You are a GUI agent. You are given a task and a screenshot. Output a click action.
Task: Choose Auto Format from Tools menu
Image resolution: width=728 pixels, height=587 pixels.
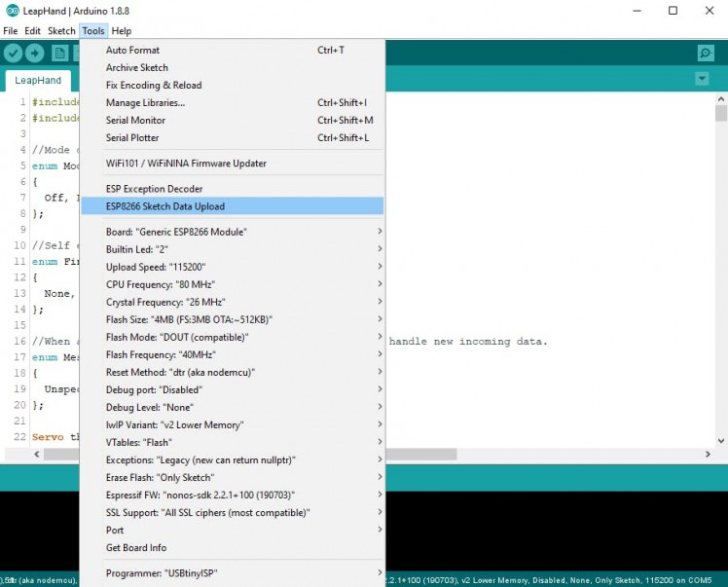click(233, 51)
